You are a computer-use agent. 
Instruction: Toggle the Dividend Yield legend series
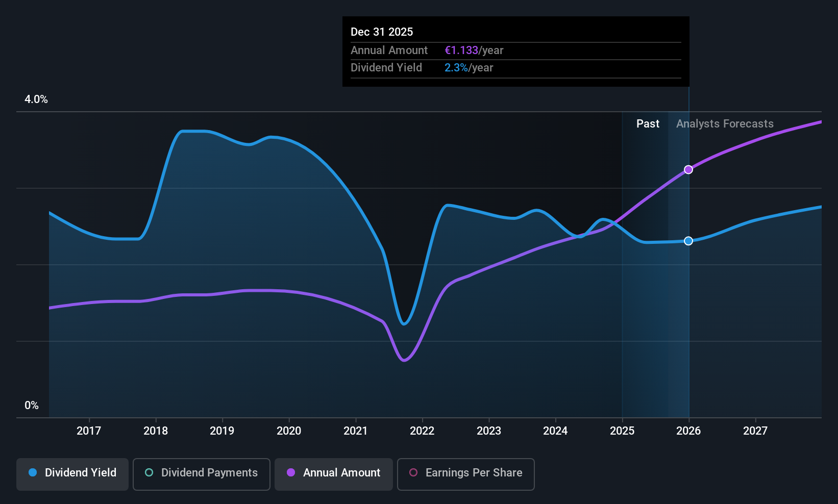72,474
